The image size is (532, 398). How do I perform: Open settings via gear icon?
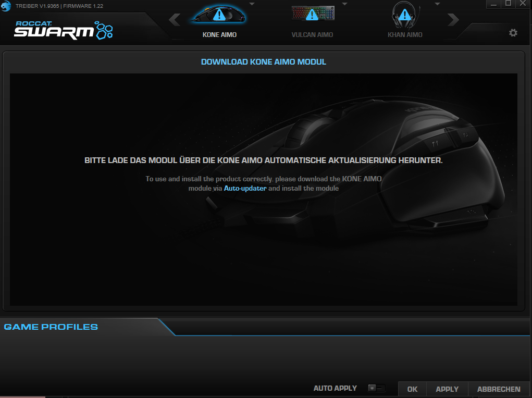pos(513,33)
